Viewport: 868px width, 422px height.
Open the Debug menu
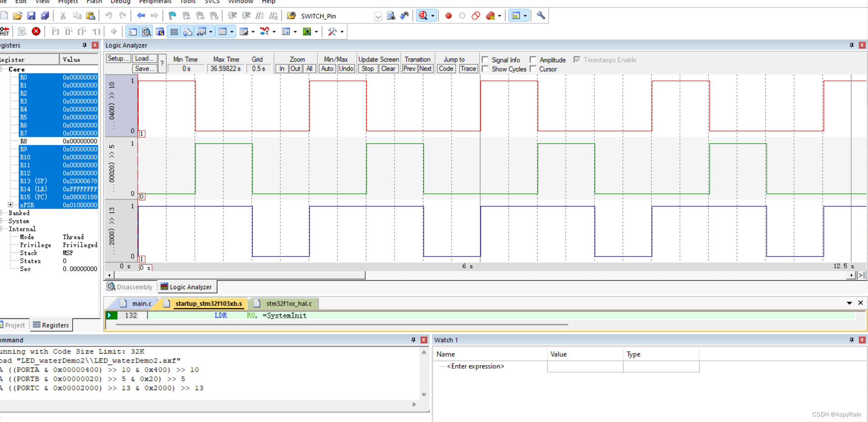click(121, 2)
